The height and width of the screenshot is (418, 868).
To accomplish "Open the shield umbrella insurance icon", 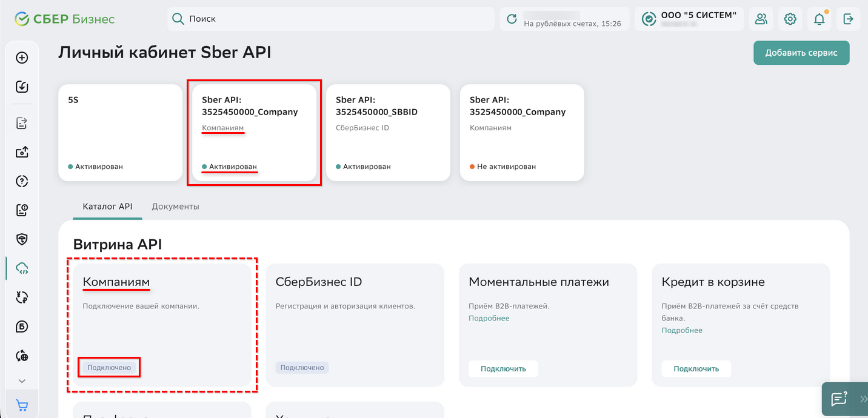I will 22,239.
